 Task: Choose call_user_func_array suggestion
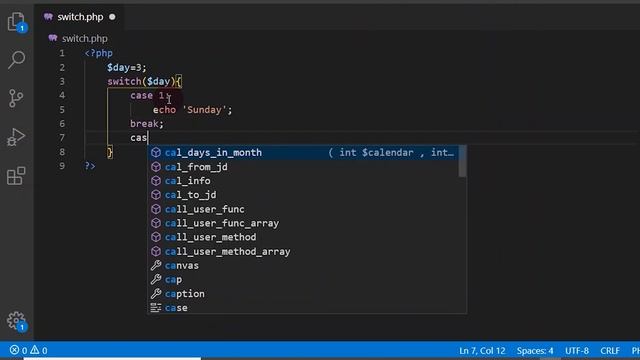(x=302, y=223)
